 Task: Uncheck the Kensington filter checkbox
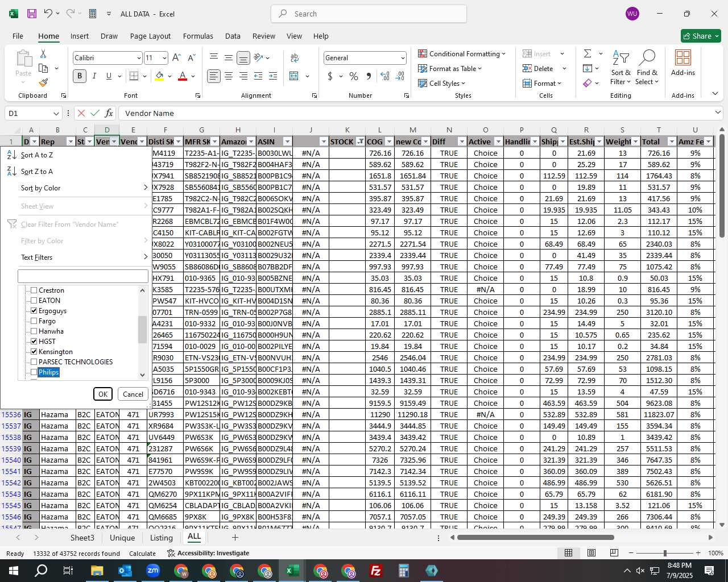pos(34,352)
